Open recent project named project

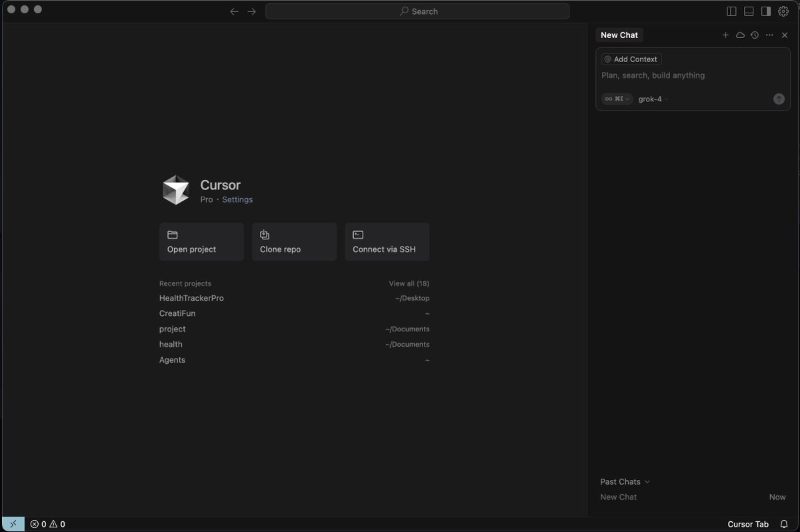click(294, 329)
